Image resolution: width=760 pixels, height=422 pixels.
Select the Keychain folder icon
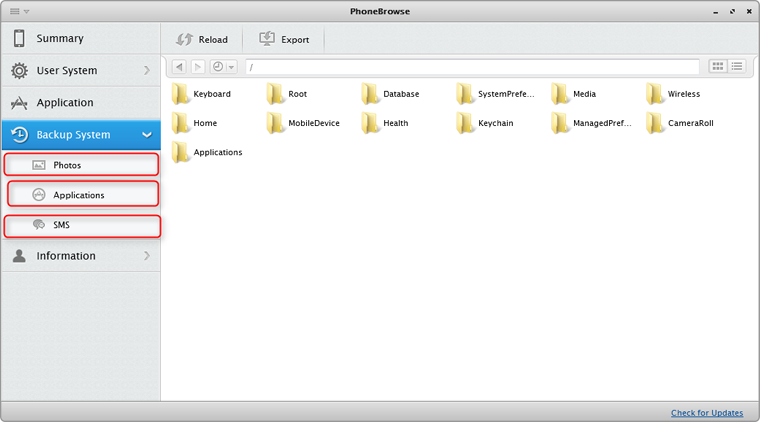pyautogui.click(x=466, y=123)
